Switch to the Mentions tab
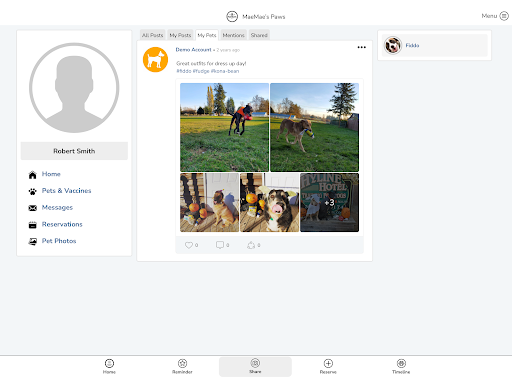Screen dimensions: 512x384 coord(234,35)
